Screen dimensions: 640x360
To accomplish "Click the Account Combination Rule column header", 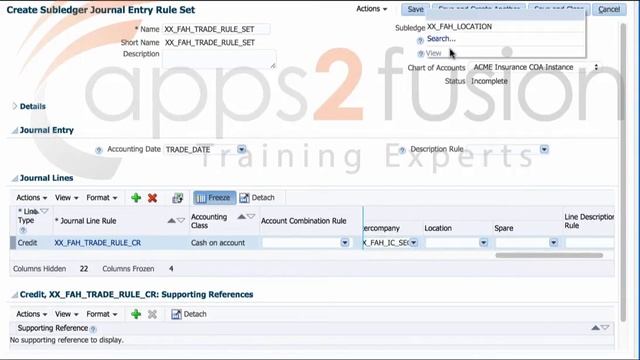I will (304, 221).
